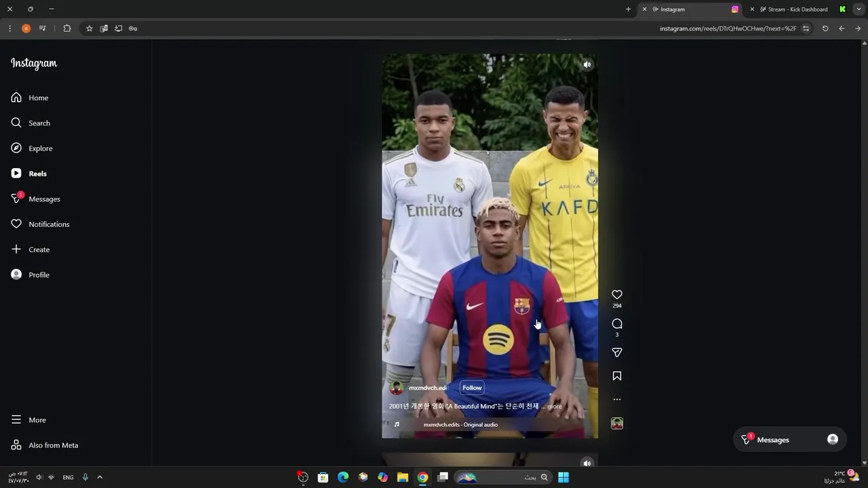868x488 pixels.
Task: Click the address bar URL
Action: [728, 28]
